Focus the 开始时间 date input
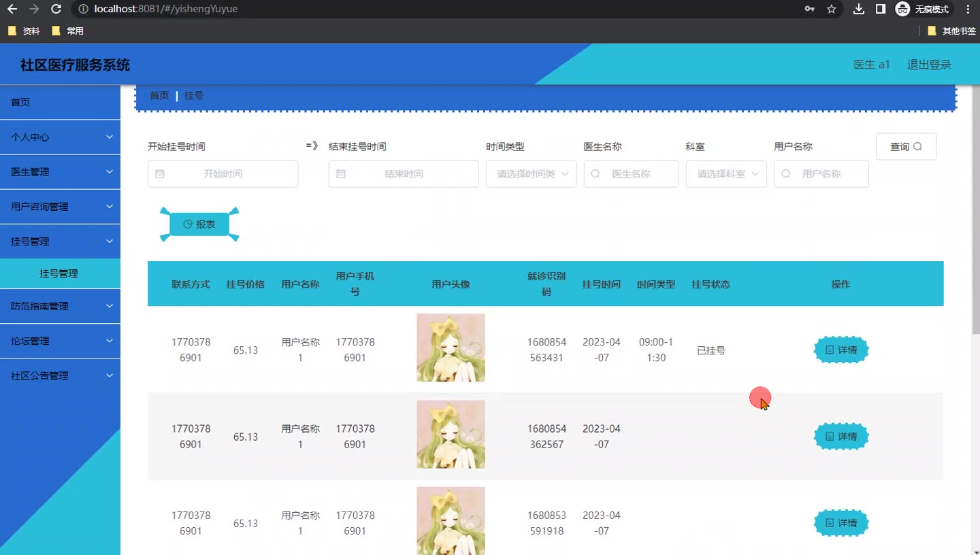980x555 pixels. (x=223, y=174)
